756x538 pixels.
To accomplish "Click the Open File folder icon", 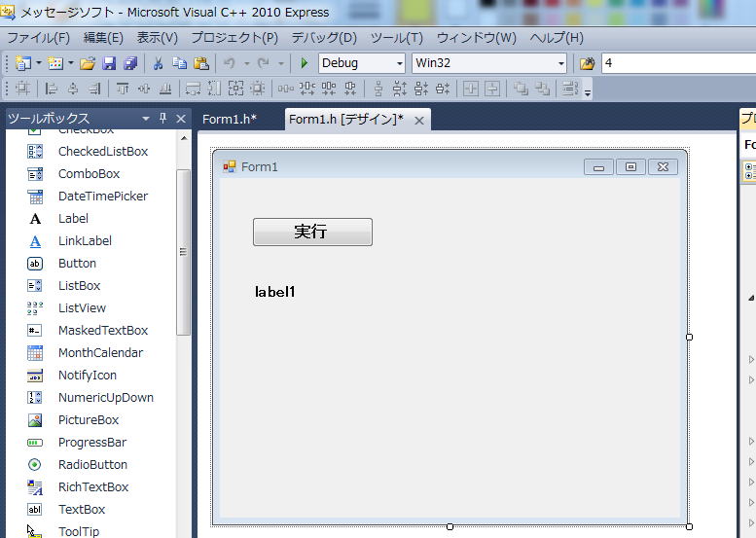I will (x=88, y=63).
